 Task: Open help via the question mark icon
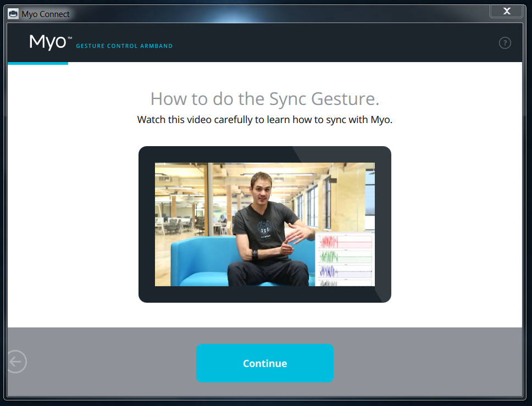coord(505,42)
